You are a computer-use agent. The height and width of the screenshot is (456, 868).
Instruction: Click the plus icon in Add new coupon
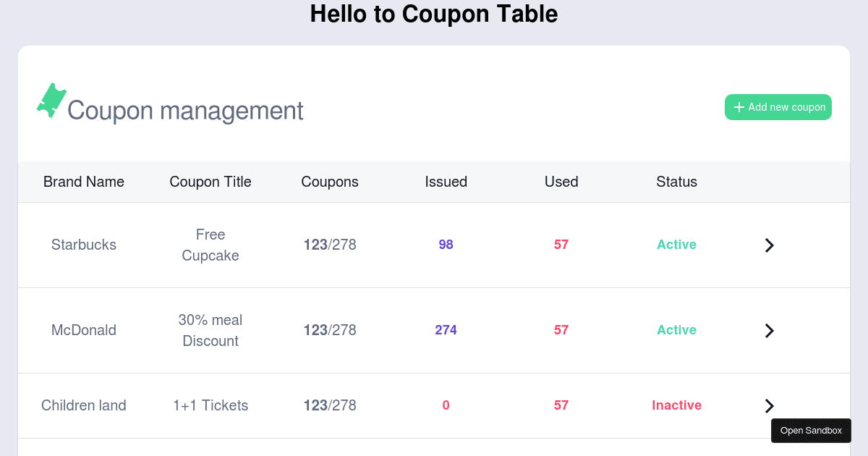pyautogui.click(x=739, y=107)
